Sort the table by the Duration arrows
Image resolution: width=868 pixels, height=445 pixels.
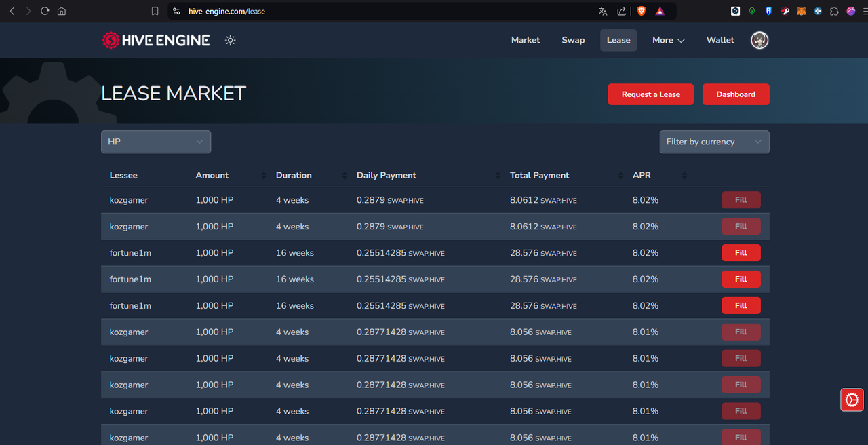coord(345,176)
